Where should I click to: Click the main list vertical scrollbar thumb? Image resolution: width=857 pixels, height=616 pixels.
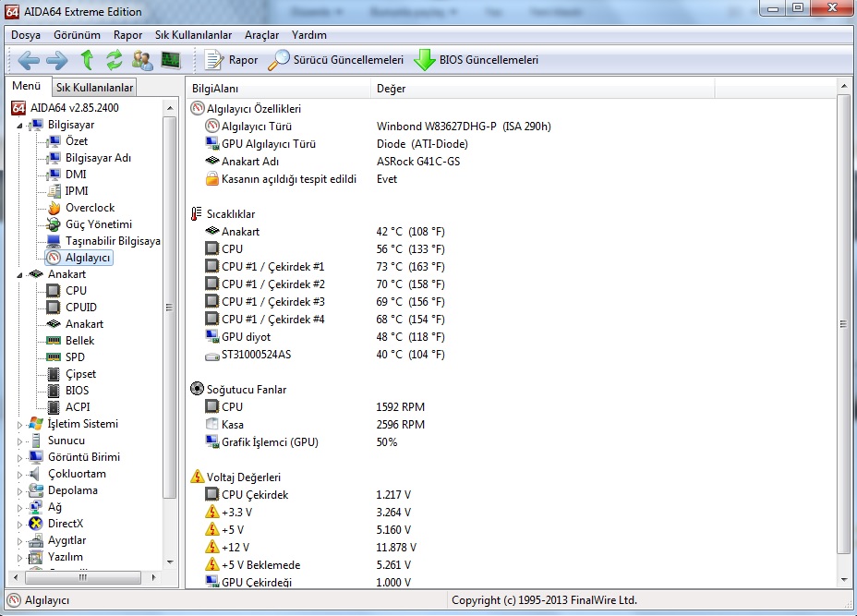pyautogui.click(x=843, y=324)
